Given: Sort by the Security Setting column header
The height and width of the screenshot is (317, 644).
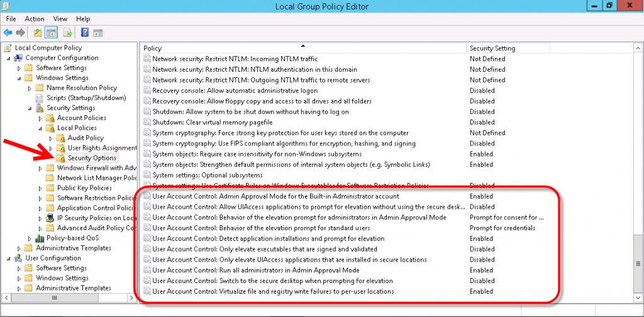Looking at the screenshot, I should (508, 48).
